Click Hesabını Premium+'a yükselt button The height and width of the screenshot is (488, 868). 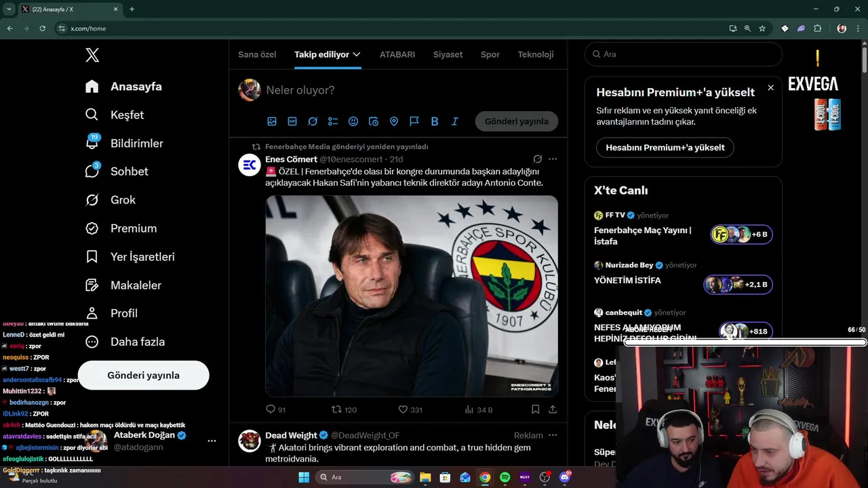[x=665, y=147]
